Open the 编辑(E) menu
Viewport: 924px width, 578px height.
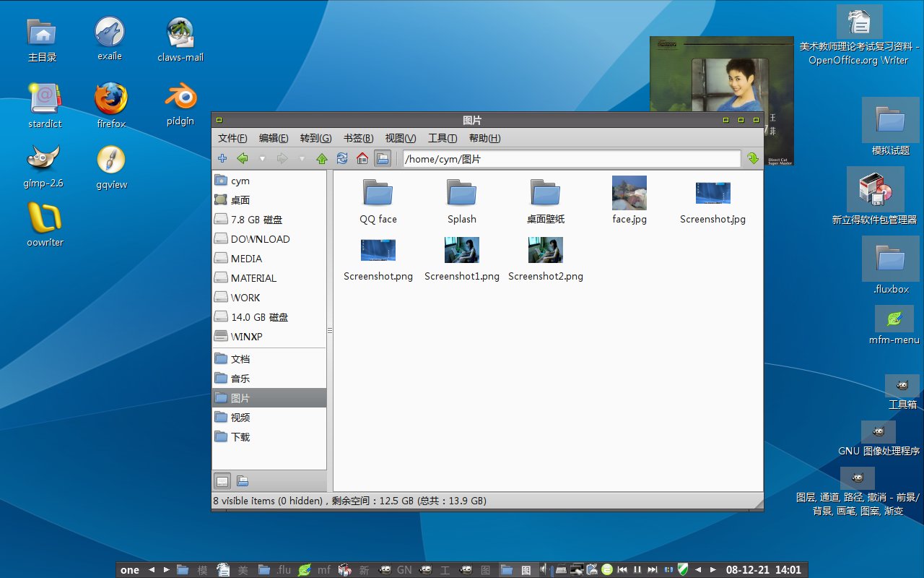[x=274, y=138]
